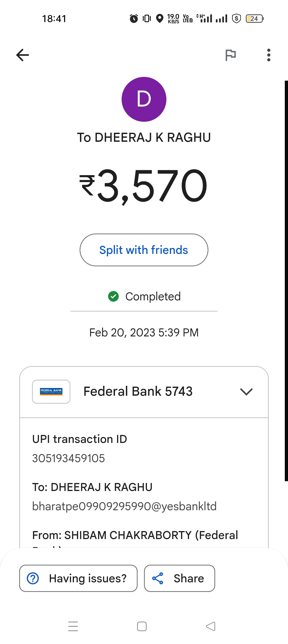Tap the Android home navigation button
Viewport: 288px width, 644px height.
(142, 626)
